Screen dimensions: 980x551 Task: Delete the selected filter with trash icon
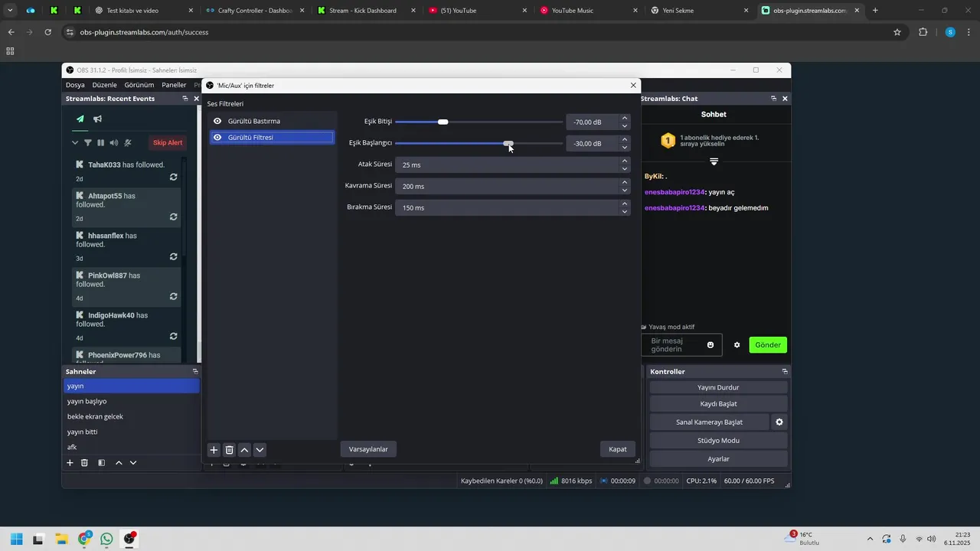[x=229, y=450]
